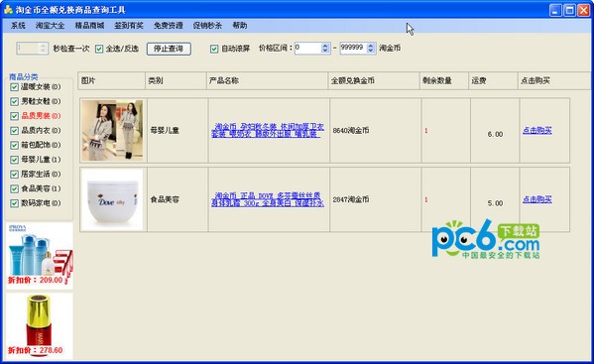594x364 pixels.
Task: Open the 免费资源 menu
Action: 169,26
